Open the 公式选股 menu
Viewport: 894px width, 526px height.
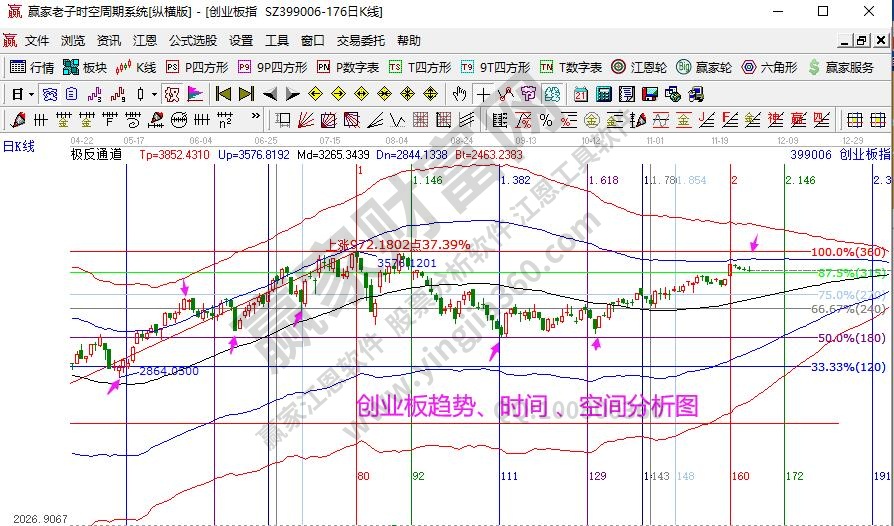tap(192, 41)
